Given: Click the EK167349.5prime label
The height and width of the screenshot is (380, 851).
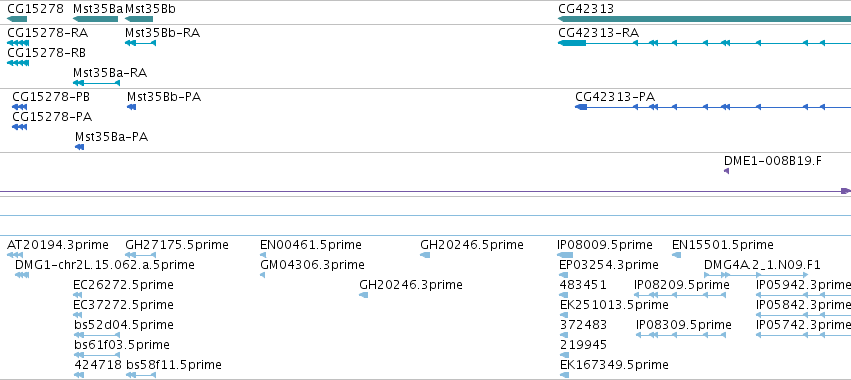Looking at the screenshot, I should point(614,364).
